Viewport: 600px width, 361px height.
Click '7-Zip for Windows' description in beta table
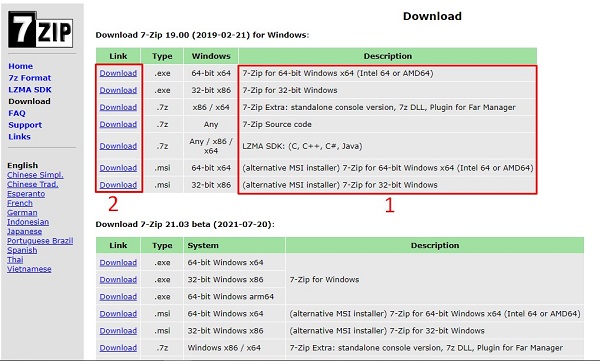pos(324,280)
